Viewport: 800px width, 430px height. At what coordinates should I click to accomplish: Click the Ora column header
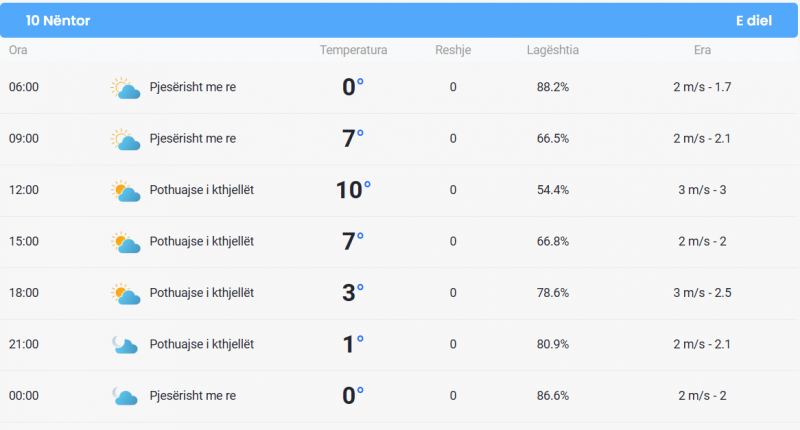pos(18,50)
